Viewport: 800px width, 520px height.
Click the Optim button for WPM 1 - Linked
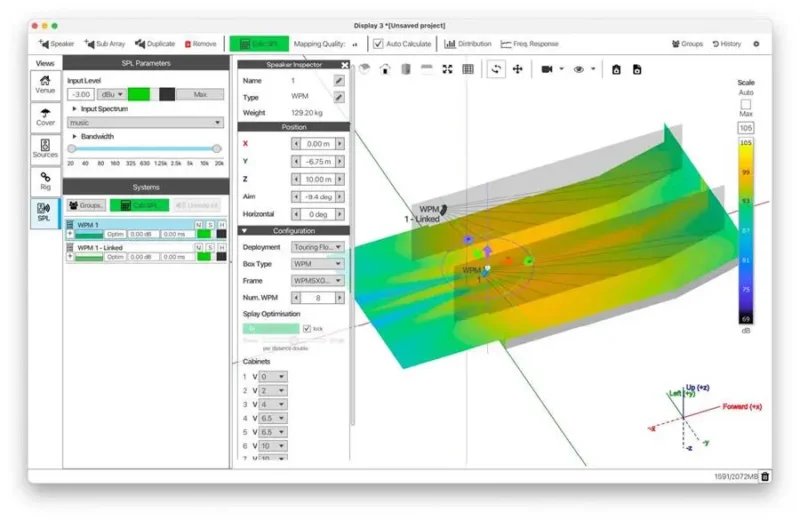click(115, 257)
